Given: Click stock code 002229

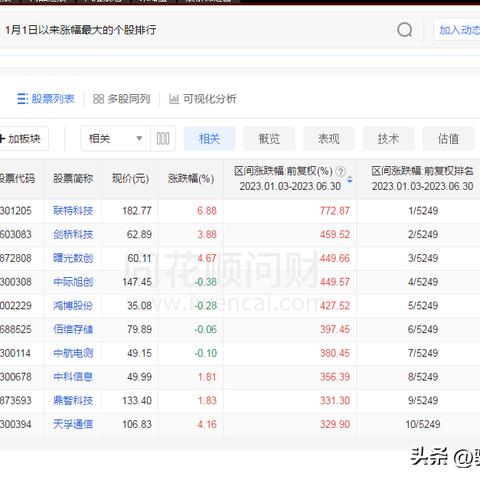Looking at the screenshot, I should tap(15, 306).
